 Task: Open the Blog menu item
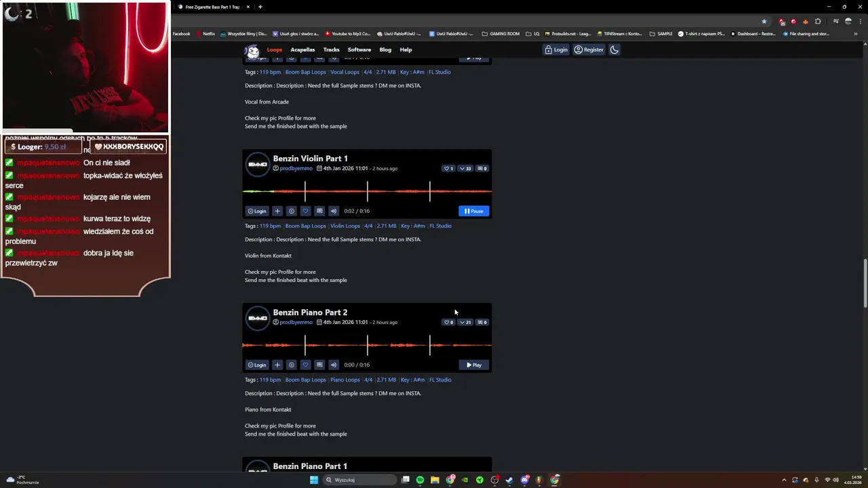click(385, 49)
